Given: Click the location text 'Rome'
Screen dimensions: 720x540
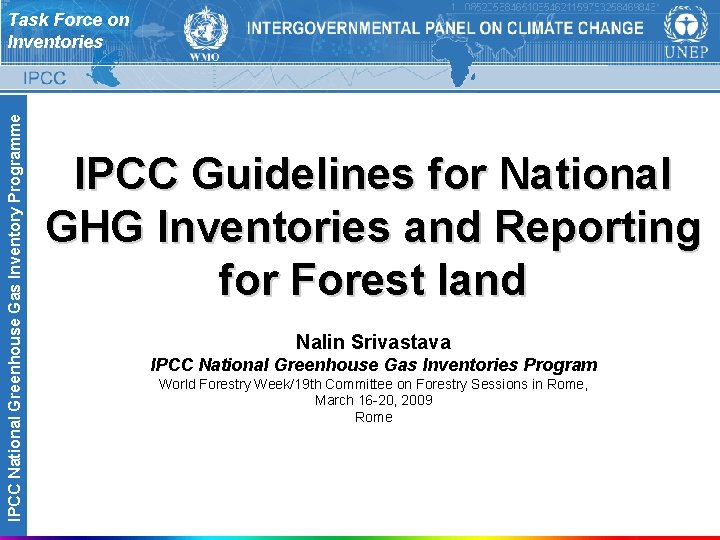Looking at the screenshot, I should pos(373,417).
